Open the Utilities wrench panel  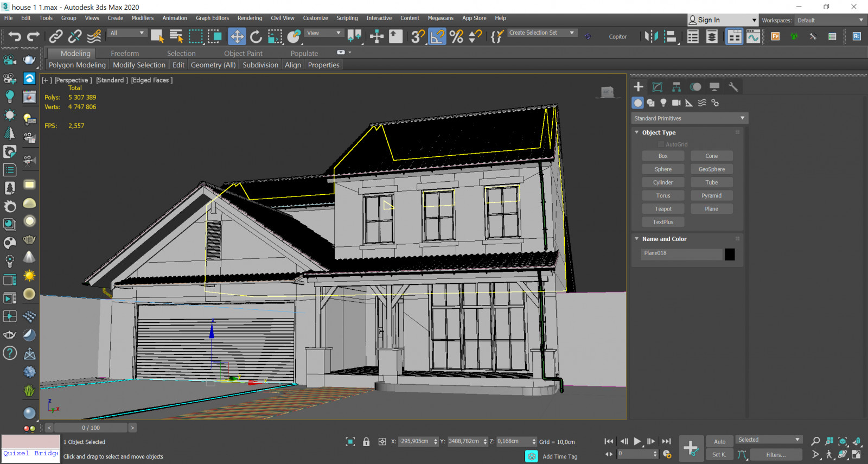click(733, 87)
